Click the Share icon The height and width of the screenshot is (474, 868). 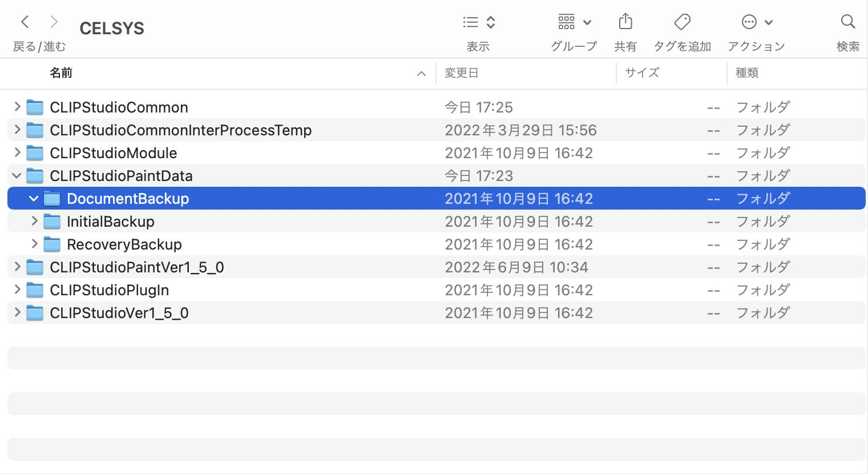click(x=625, y=22)
